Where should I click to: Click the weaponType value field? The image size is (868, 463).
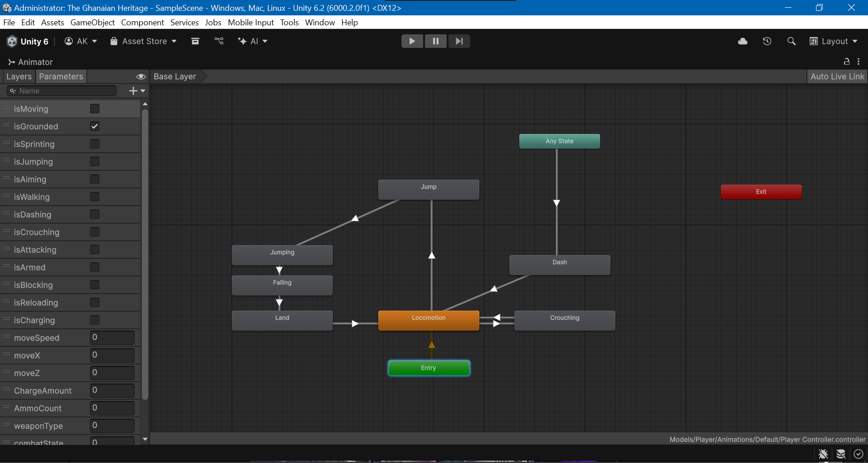112,426
